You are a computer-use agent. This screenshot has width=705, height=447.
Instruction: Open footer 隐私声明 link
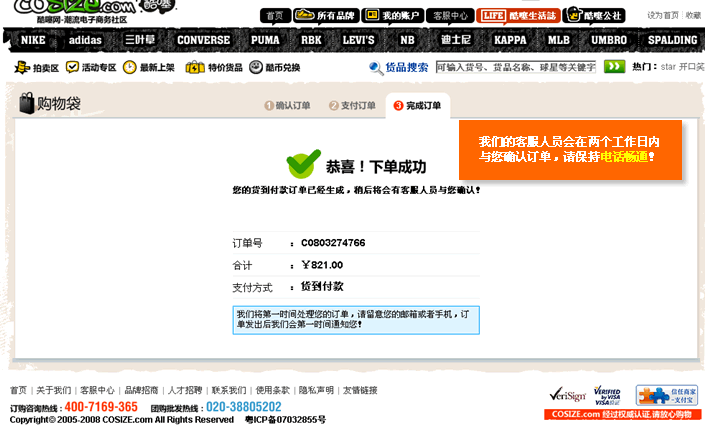coord(316,390)
